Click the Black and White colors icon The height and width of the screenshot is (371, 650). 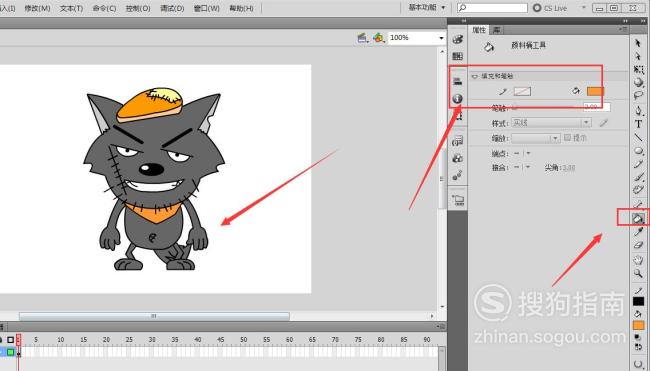tap(638, 337)
